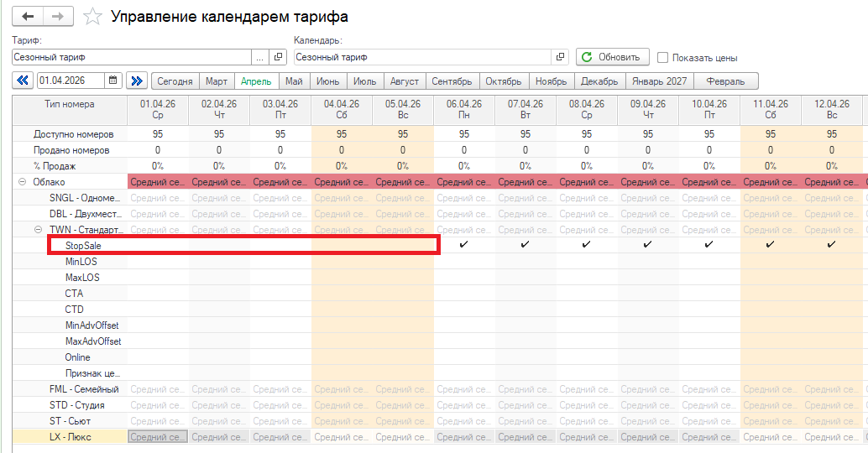This screenshot has width=868, height=453.
Task: Collapse the TWN - Стандарт room type
Action: click(x=39, y=230)
